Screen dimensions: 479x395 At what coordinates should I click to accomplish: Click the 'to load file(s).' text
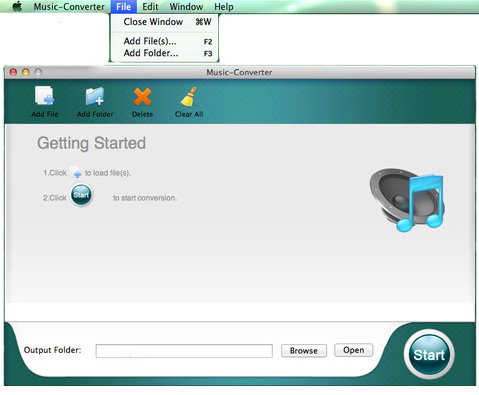pyautogui.click(x=107, y=173)
